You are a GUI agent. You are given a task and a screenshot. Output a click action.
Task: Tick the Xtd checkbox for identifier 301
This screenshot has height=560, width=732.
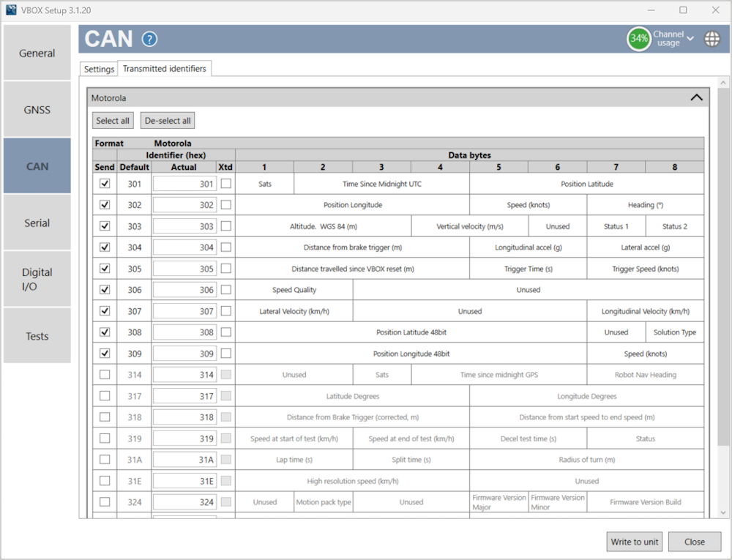coord(226,184)
